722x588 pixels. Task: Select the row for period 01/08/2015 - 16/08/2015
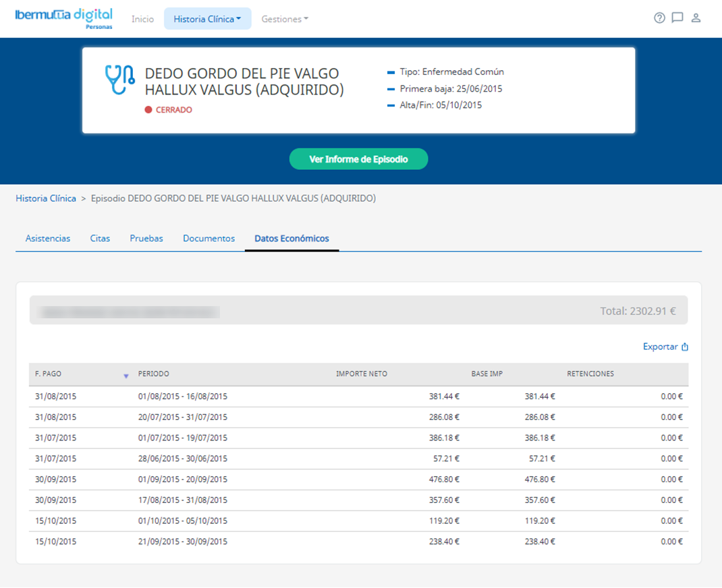point(182,396)
